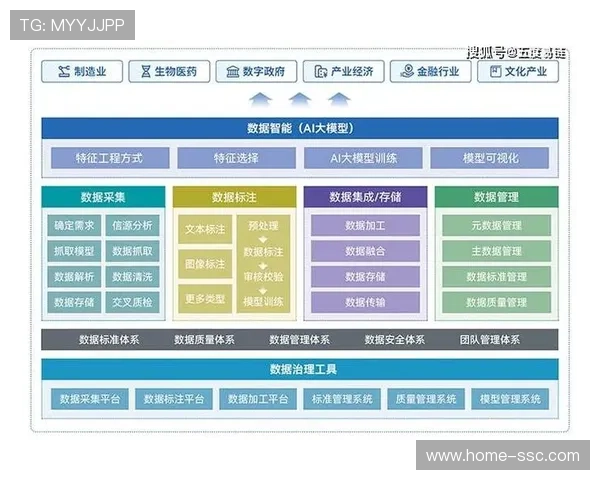Click the 数据解析 box
This screenshot has width=600, height=480.
74,277
